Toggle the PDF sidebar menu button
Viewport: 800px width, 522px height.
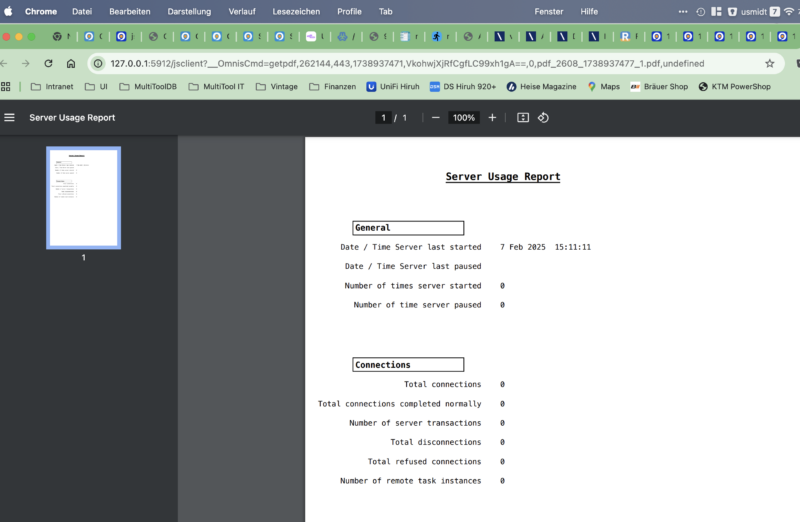pyautogui.click(x=10, y=118)
